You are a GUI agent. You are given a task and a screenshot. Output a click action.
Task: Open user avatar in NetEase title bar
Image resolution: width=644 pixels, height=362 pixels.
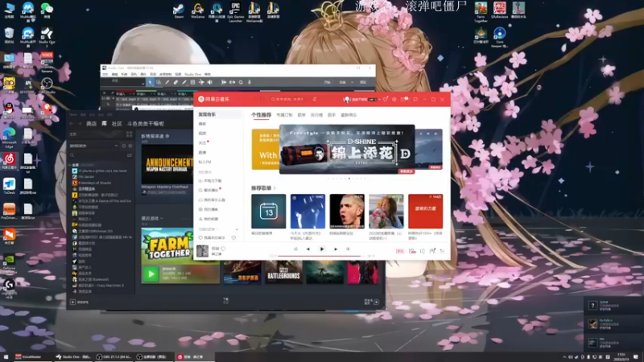pos(347,99)
